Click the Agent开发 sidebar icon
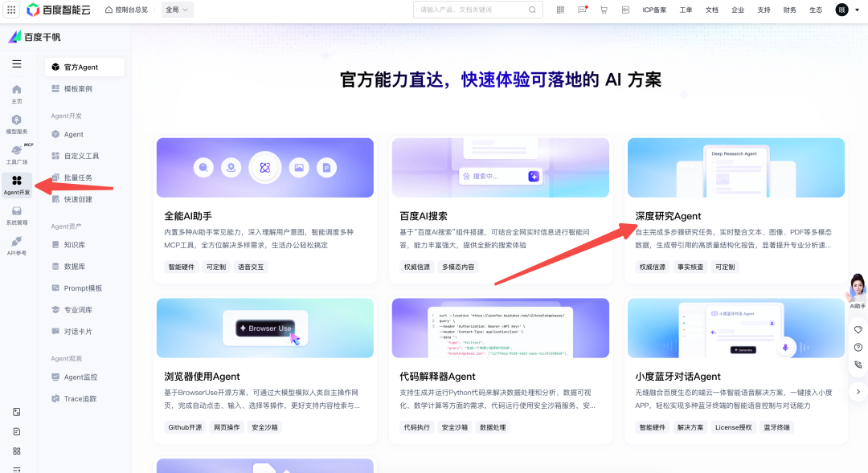The image size is (868, 473). pos(17,185)
